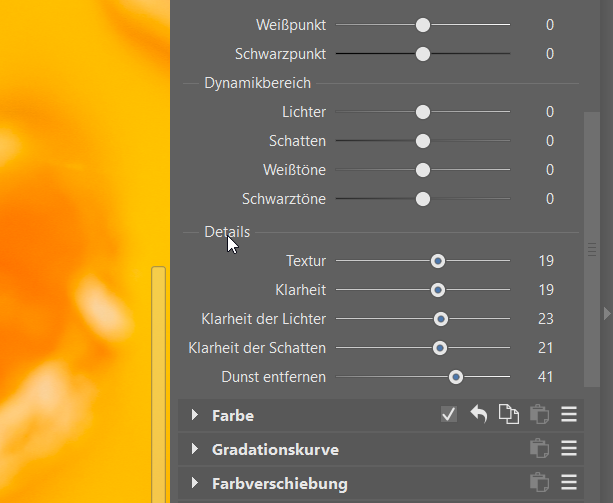This screenshot has height=503, width=613.
Task: Click the Weißpunkt value field
Action: (549, 24)
